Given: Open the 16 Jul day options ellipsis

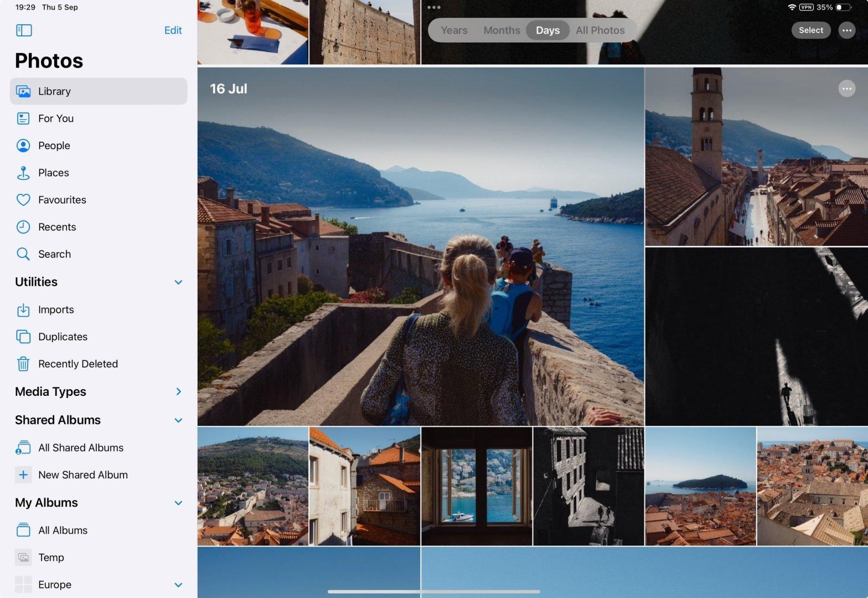Looking at the screenshot, I should (847, 89).
